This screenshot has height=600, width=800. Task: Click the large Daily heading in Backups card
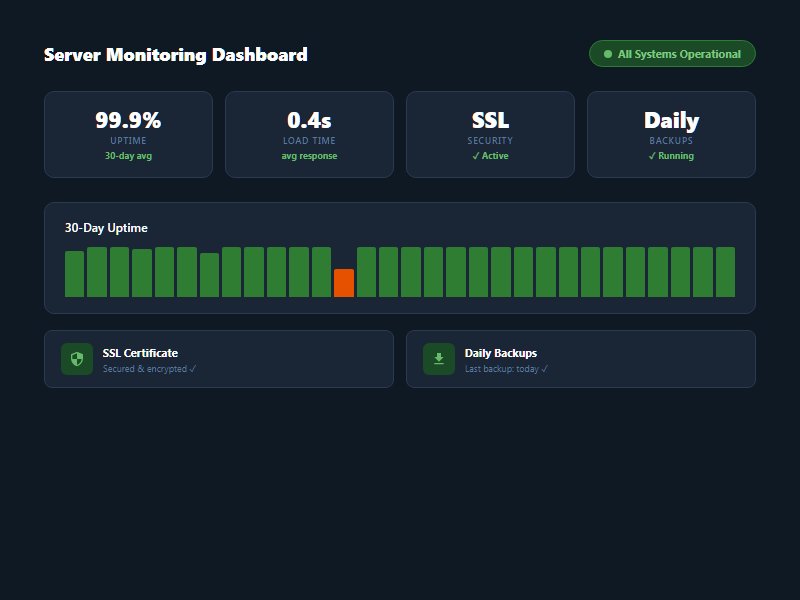[x=671, y=120]
